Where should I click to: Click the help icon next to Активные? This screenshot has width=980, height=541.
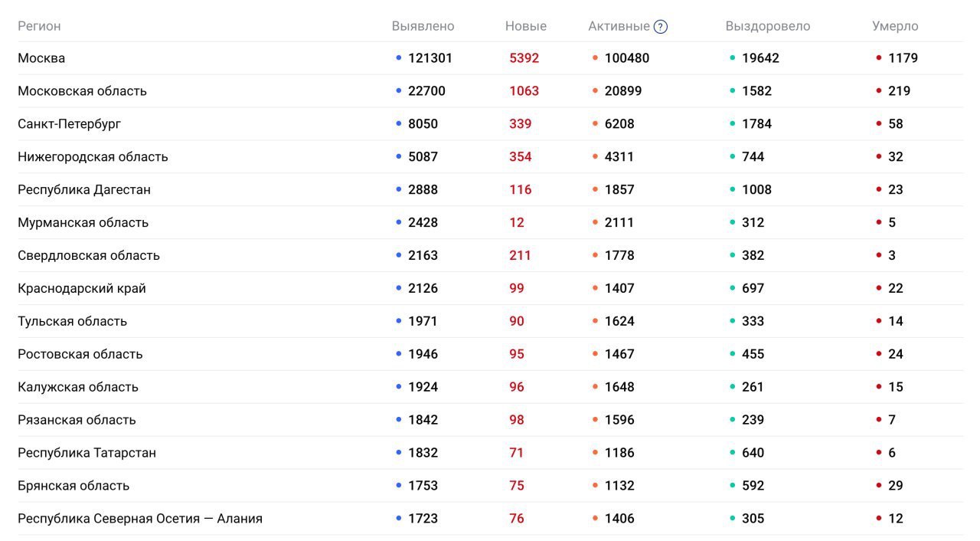tap(661, 27)
